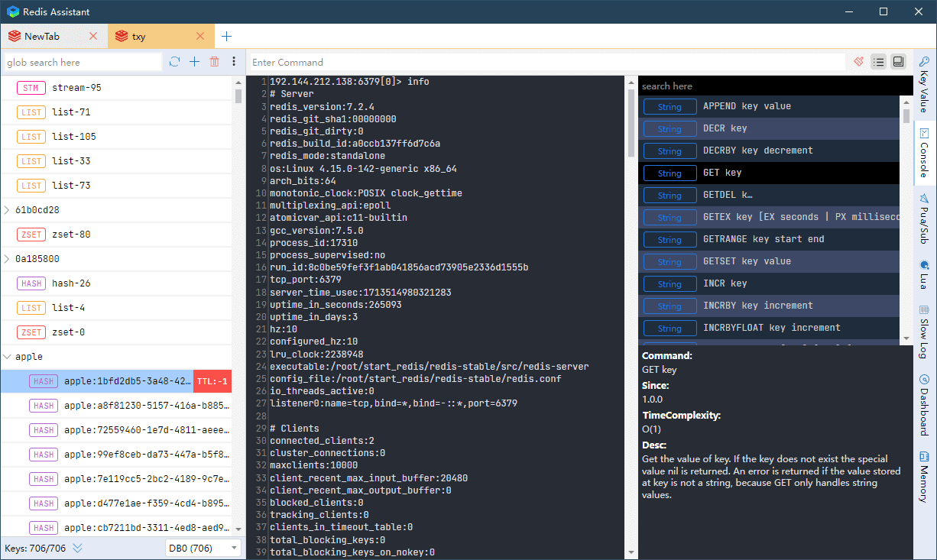Open the Slow Log side tab
Screen dimensions: 937x560
[924, 332]
